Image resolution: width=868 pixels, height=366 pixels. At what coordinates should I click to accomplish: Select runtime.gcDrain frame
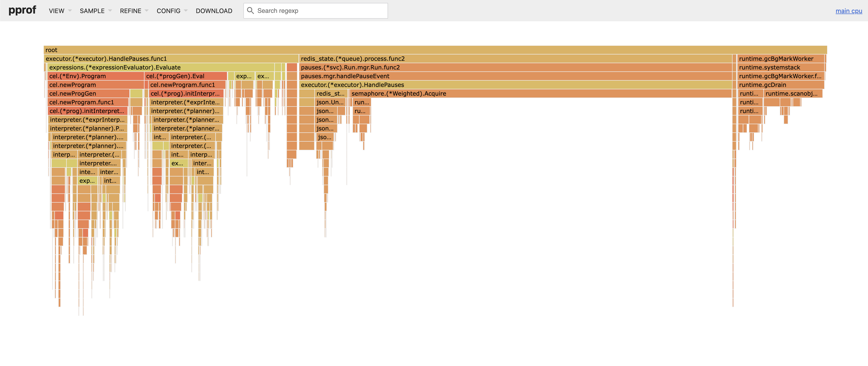click(780, 85)
